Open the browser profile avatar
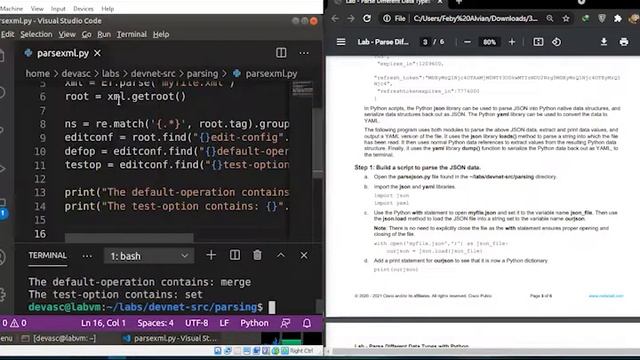The height and width of the screenshot is (360, 640). pos(634,18)
